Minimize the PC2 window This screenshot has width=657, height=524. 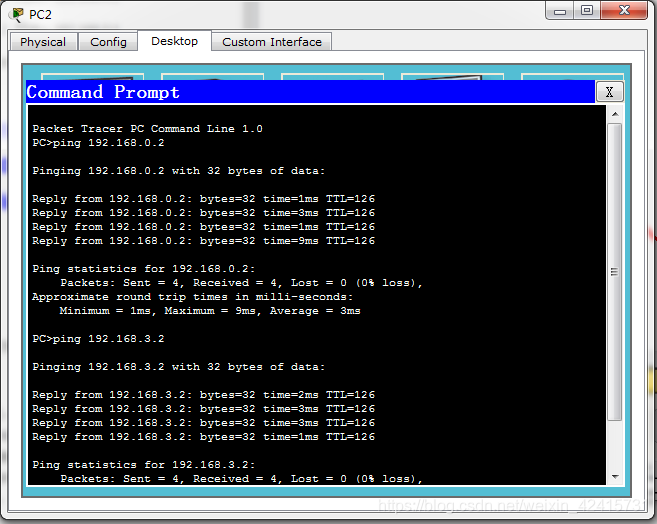pyautogui.click(x=560, y=11)
